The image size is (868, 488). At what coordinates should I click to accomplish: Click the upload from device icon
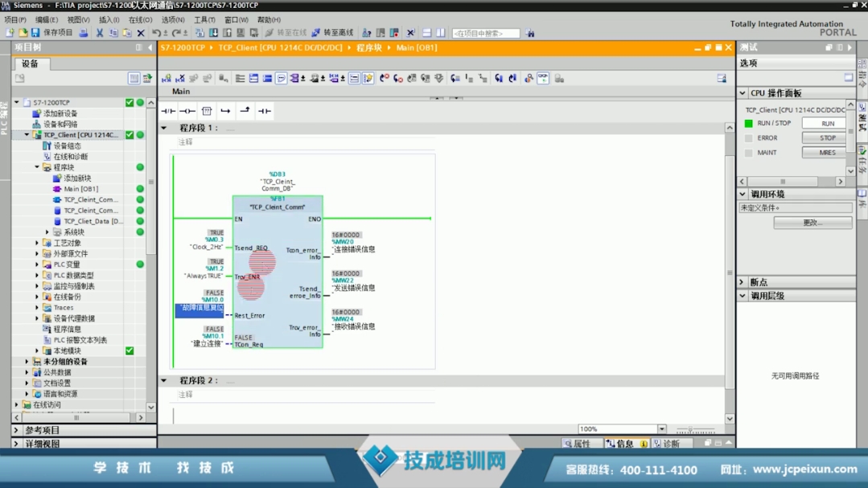[227, 33]
